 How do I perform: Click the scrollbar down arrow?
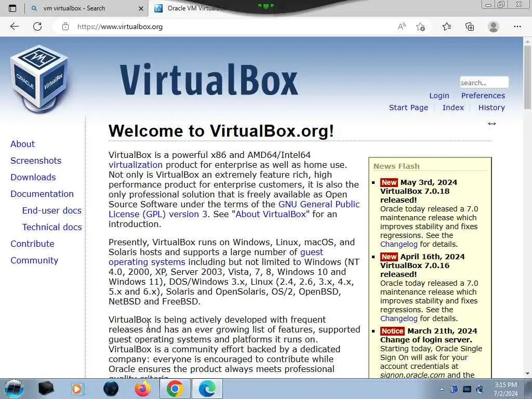(x=527, y=374)
